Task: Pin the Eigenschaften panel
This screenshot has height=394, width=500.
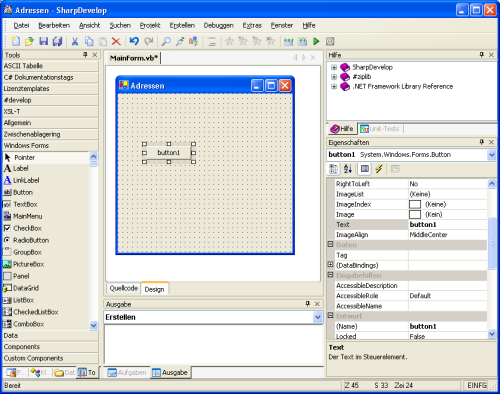Action: (x=481, y=142)
